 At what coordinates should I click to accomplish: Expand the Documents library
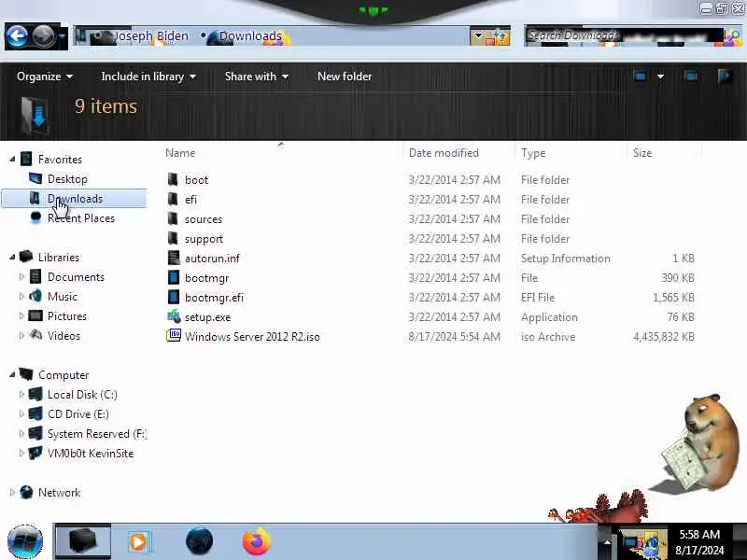pyautogui.click(x=21, y=276)
